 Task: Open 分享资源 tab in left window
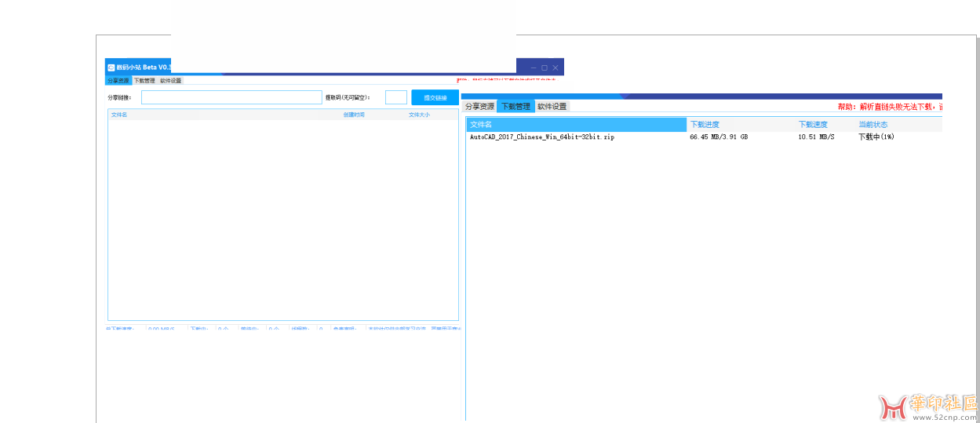(x=118, y=81)
